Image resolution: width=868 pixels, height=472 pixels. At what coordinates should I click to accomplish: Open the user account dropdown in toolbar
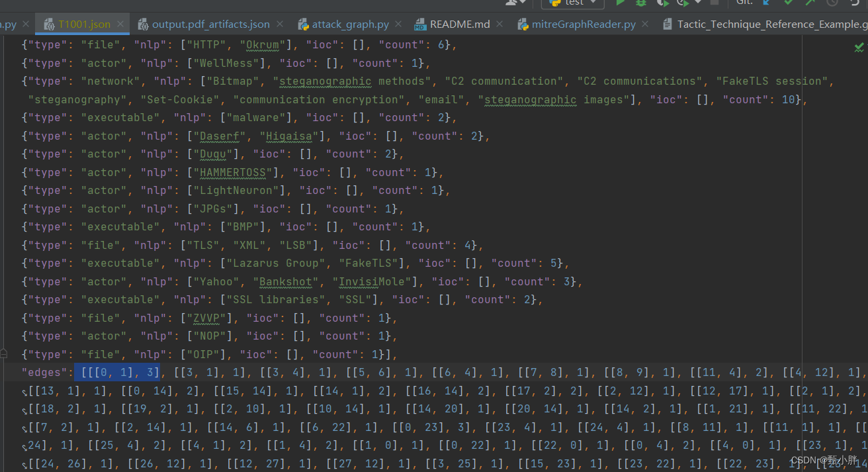click(x=516, y=3)
